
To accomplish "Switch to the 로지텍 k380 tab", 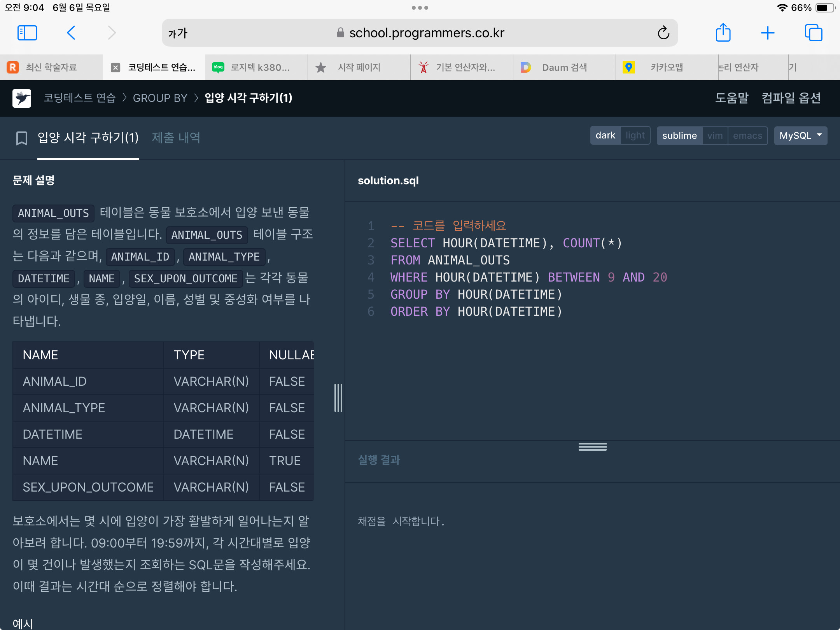I will click(257, 68).
